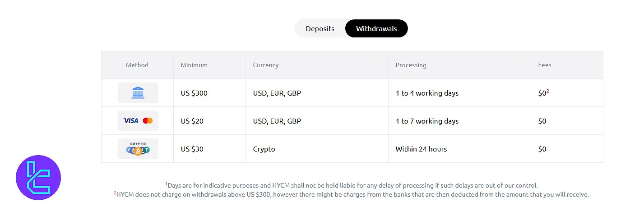Click the footnote about withdrawals above US $300

pos(352,195)
